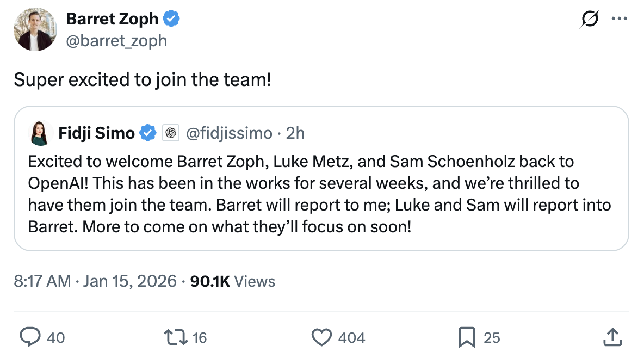Like the post with heart icon
This screenshot has height=358, width=644.
click(321, 337)
